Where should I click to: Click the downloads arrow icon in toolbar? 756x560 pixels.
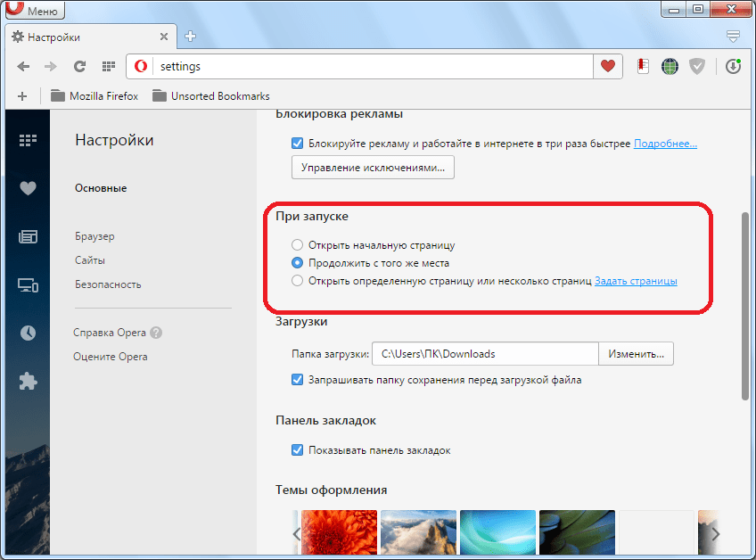(x=733, y=66)
